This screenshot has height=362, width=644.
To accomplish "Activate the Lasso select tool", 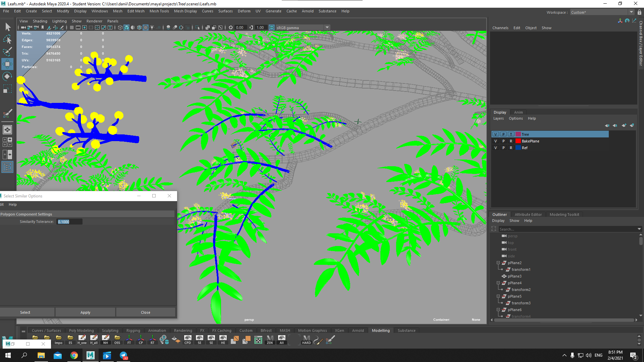I will [x=7, y=39].
